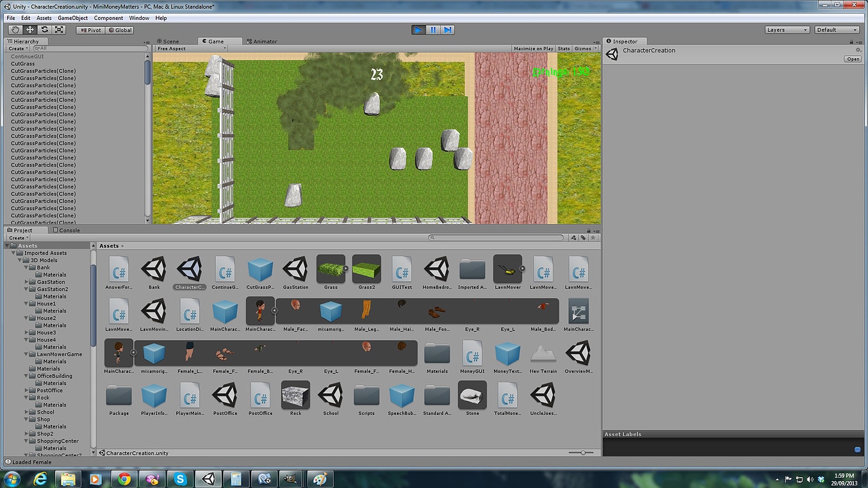Open the Scripts folder asset
Image resolution: width=868 pixels, height=488 pixels.
(366, 400)
